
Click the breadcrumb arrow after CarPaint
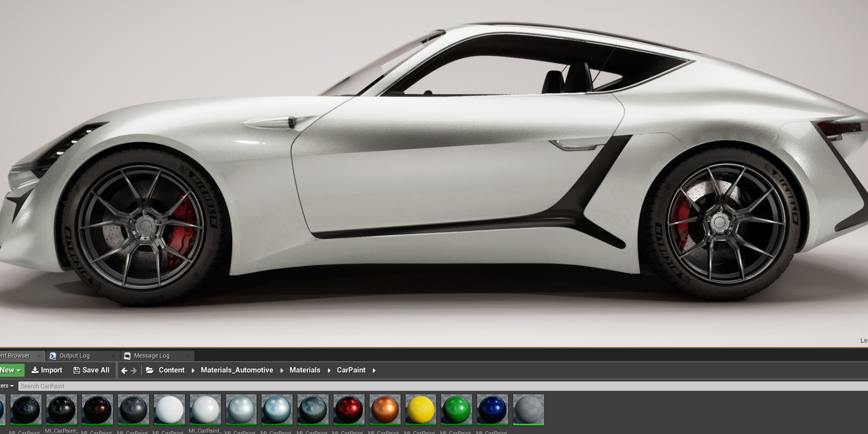point(374,370)
